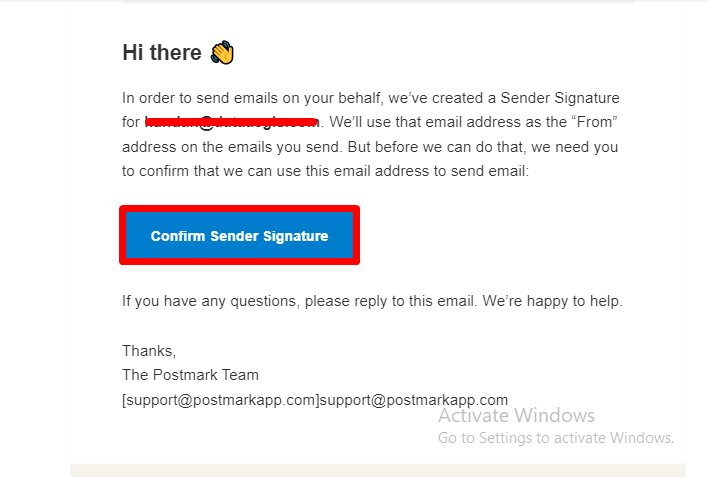Click the "Hi there" greeting heading
Screen dimensions: 710x477
point(162,53)
